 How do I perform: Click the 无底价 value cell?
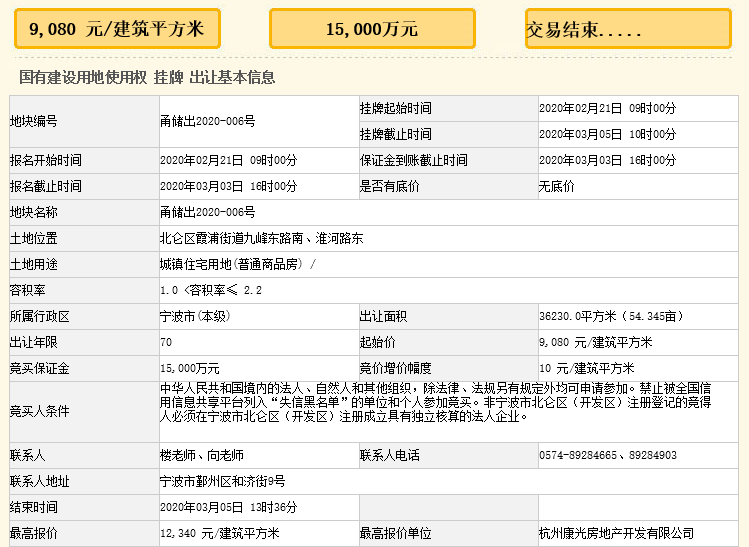[x=556, y=186]
